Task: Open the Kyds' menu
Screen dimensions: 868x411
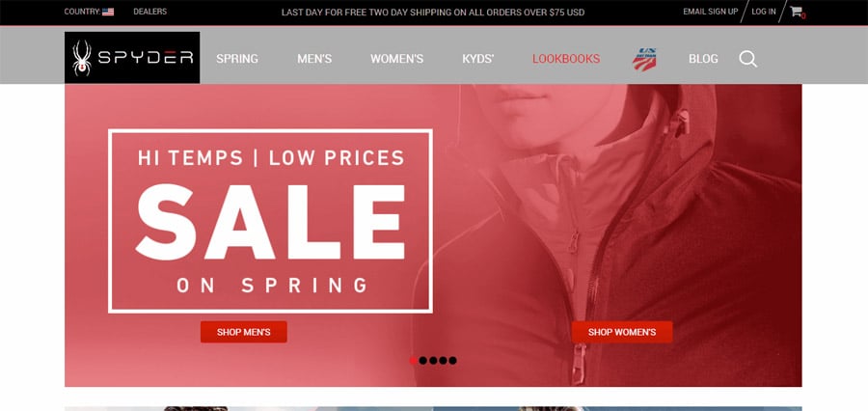Action: (478, 59)
